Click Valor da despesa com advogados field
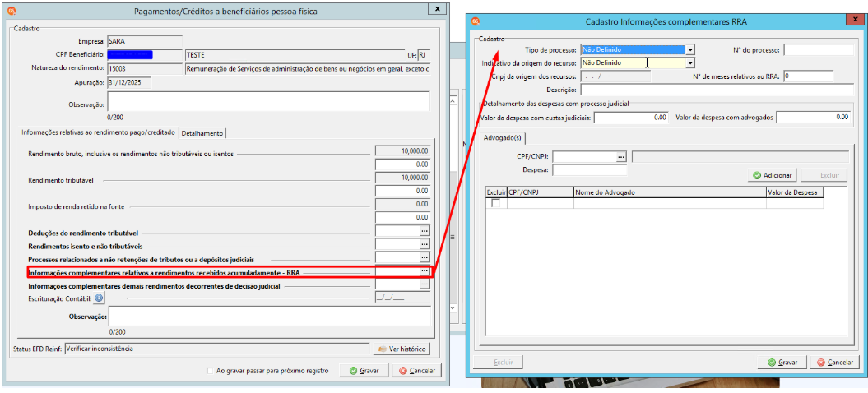The width and height of the screenshot is (868, 393). (x=813, y=118)
